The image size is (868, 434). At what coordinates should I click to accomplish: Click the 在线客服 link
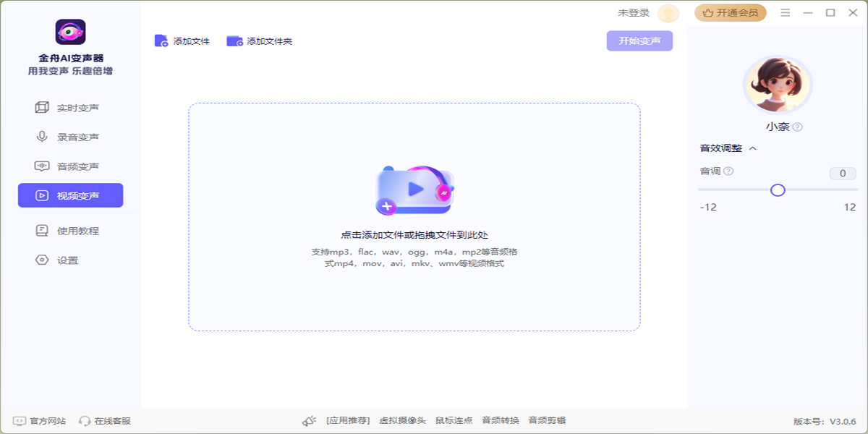pyautogui.click(x=113, y=420)
